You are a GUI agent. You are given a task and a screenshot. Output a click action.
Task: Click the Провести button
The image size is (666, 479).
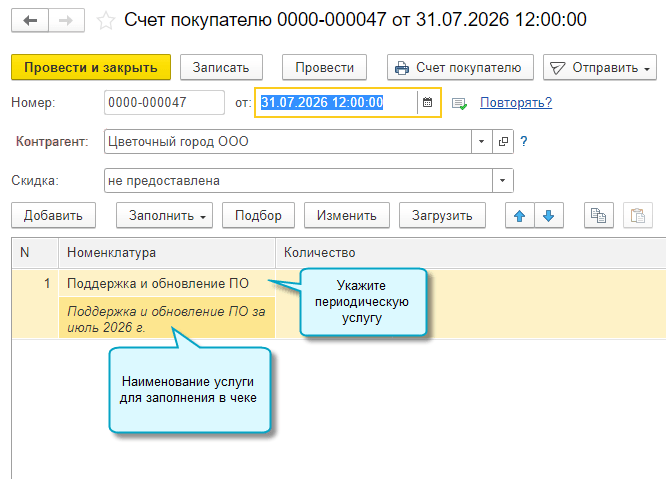[325, 68]
